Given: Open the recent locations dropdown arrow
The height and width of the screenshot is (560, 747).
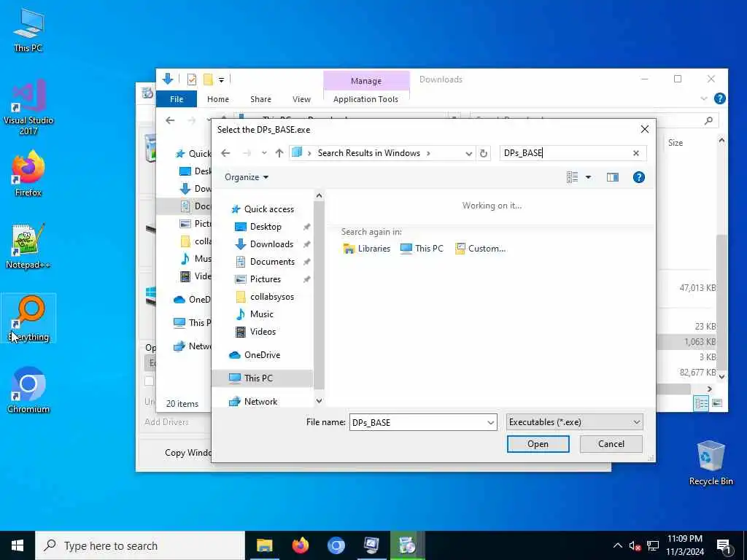Looking at the screenshot, I should [x=264, y=153].
